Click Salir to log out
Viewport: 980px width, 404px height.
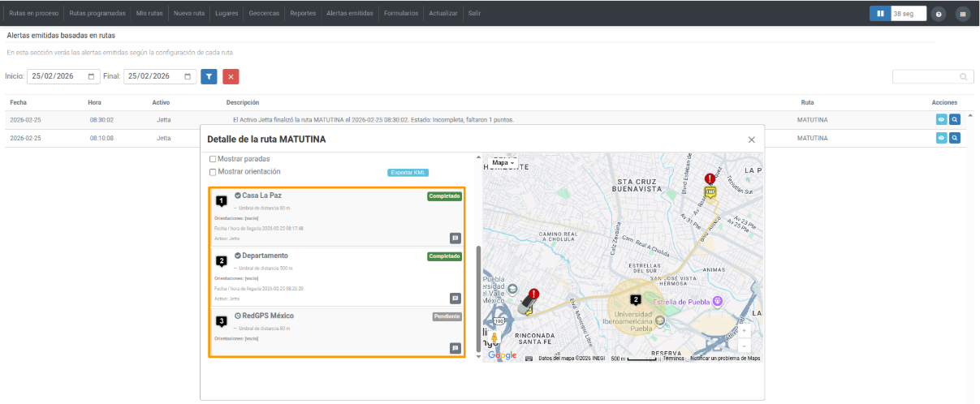click(x=475, y=14)
